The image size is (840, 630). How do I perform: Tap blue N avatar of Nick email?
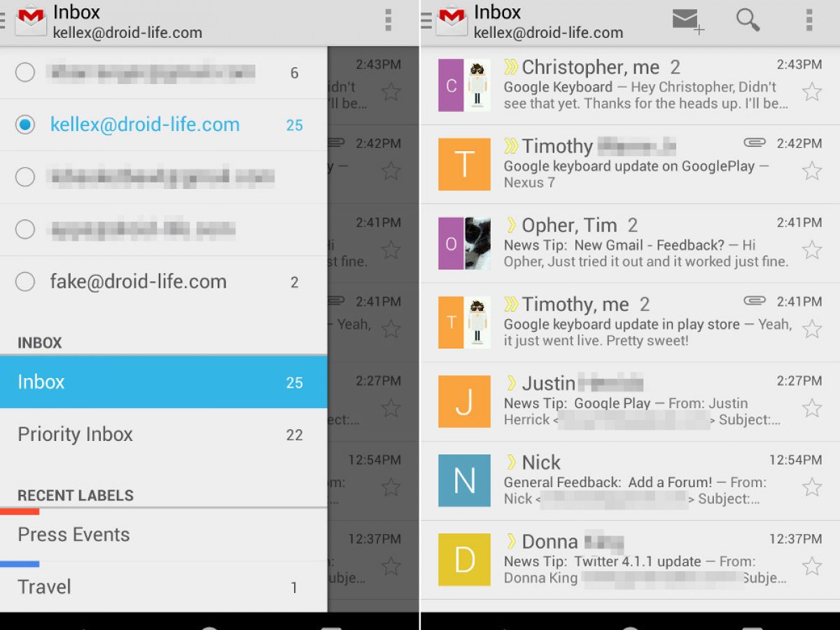point(464,480)
